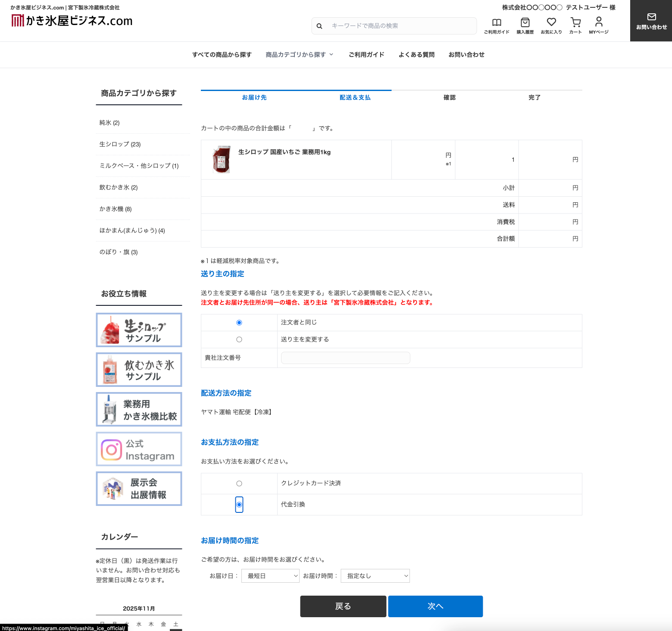Open the お届け日 dropdown

[270, 576]
